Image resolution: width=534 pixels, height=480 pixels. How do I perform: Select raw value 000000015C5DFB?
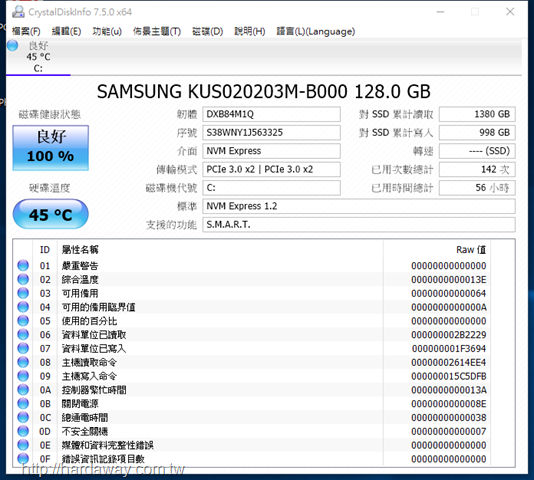[x=449, y=376]
